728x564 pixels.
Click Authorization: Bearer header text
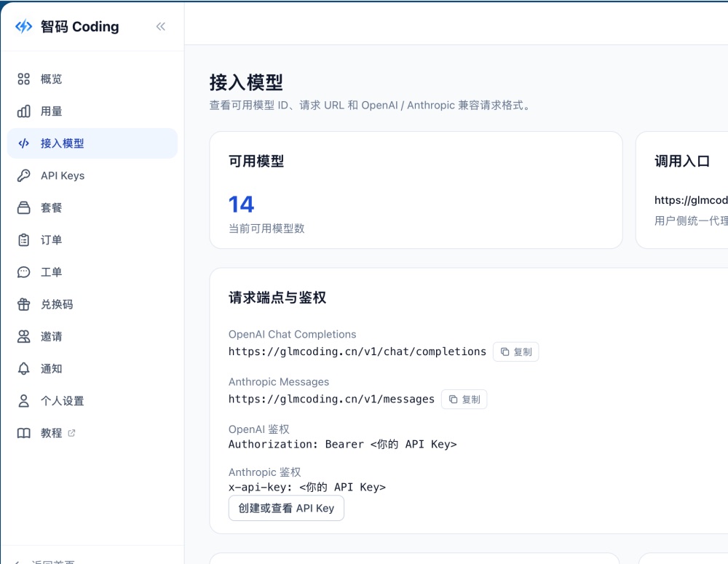343,444
